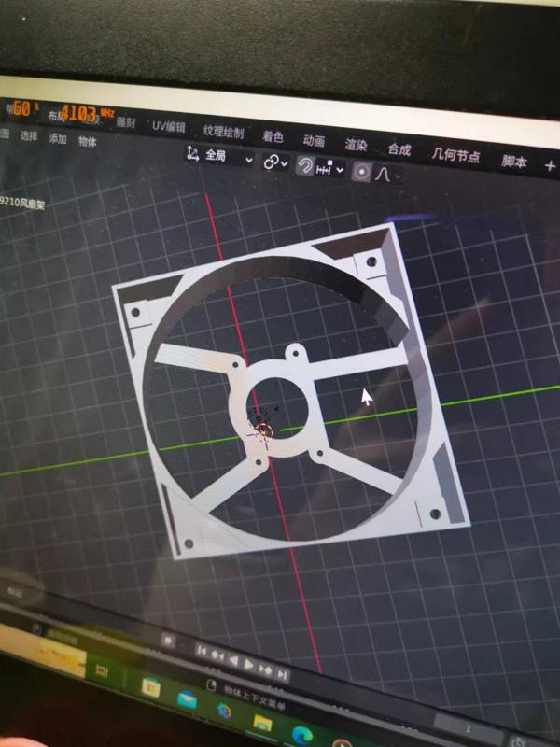This screenshot has width=560, height=747.
Task: Switch to the UV编辑 workspace tab
Action: click(169, 127)
